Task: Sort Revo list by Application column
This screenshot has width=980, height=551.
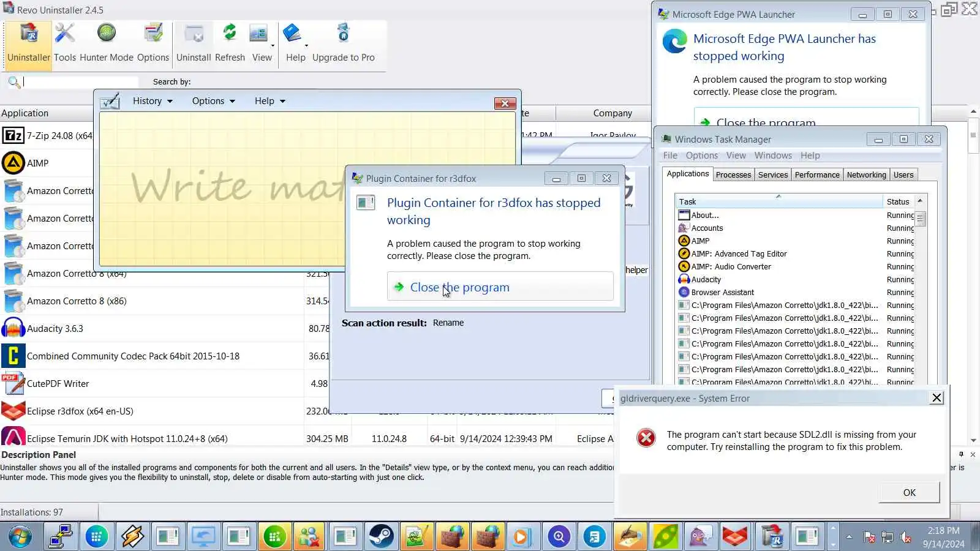Action: [47, 113]
